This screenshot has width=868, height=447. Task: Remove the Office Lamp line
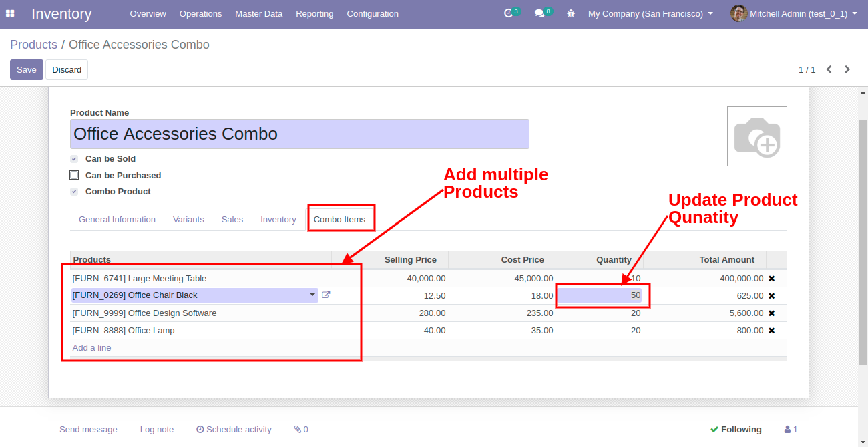771,331
